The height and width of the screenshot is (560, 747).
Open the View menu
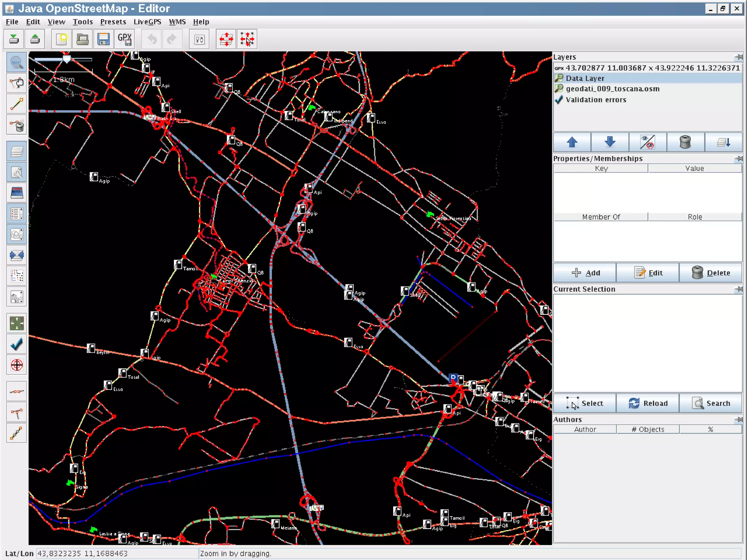click(x=57, y=22)
